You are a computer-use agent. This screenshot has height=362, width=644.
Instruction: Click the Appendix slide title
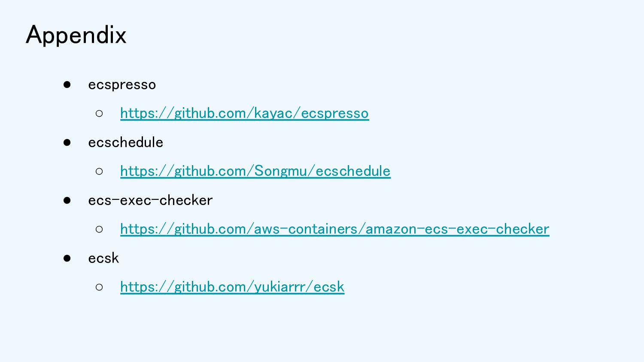tap(76, 35)
